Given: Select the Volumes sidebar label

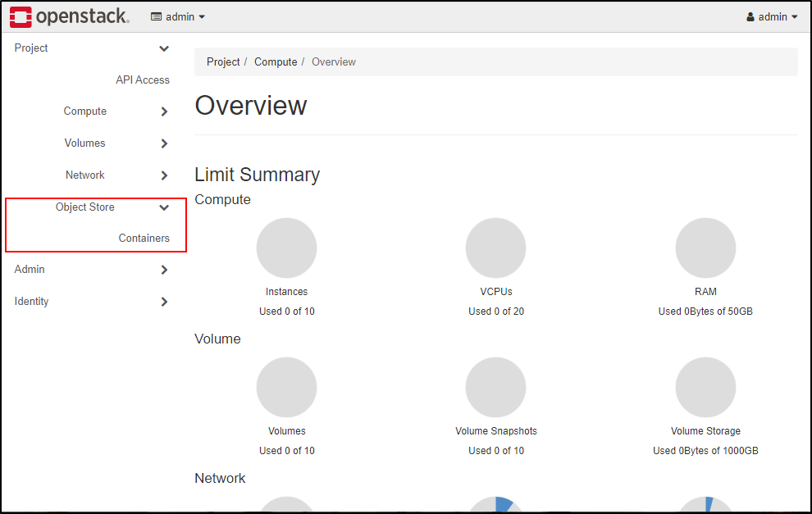Looking at the screenshot, I should pyautogui.click(x=85, y=143).
